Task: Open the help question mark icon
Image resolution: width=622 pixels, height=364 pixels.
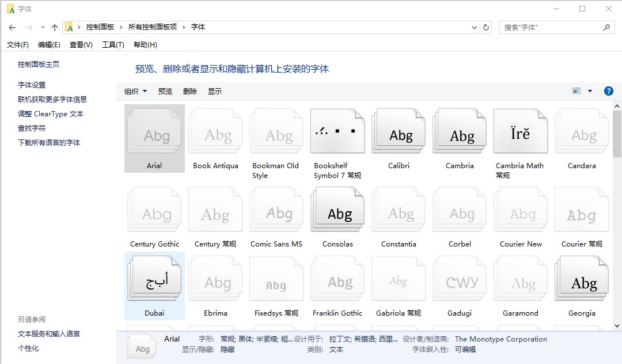Action: click(609, 91)
